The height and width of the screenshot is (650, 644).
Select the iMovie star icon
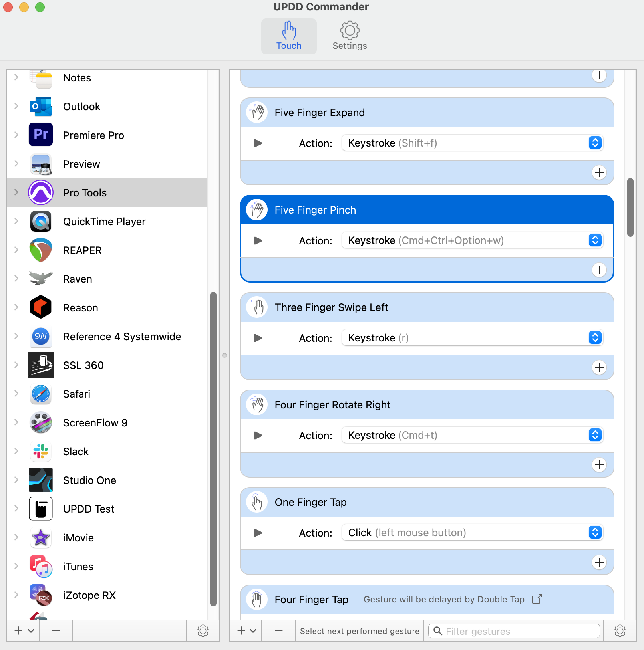click(41, 538)
